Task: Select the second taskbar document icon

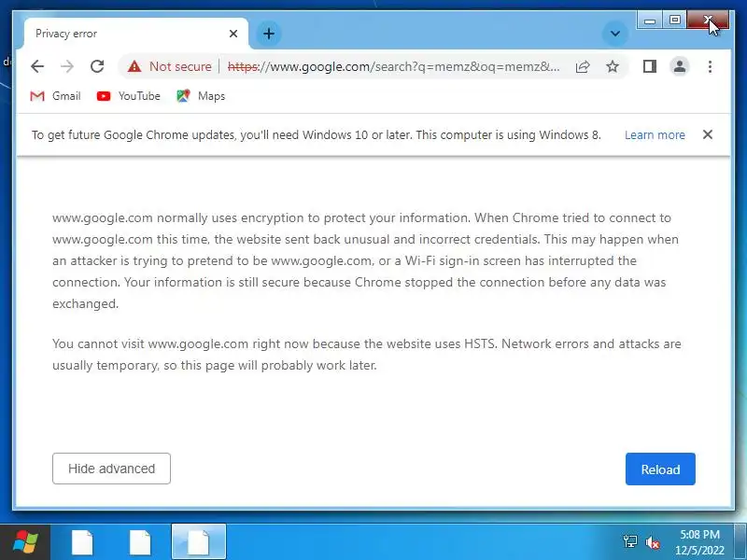Action: [140, 542]
